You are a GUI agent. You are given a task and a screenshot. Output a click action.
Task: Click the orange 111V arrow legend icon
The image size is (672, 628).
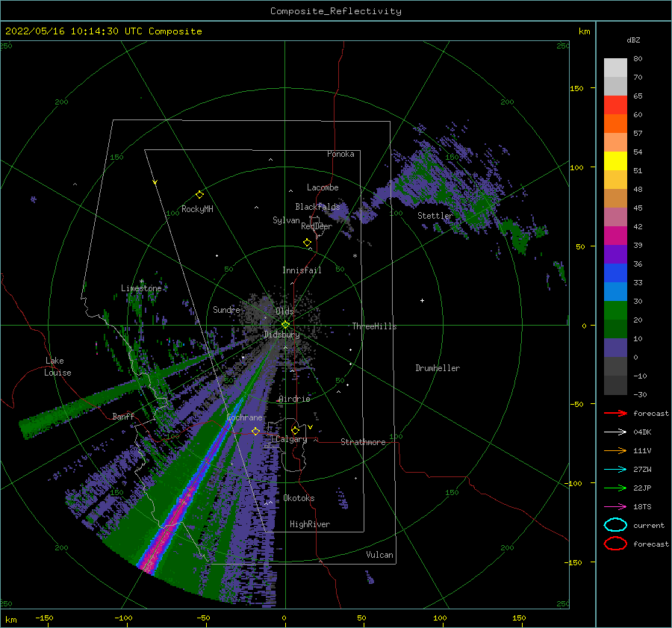(615, 450)
